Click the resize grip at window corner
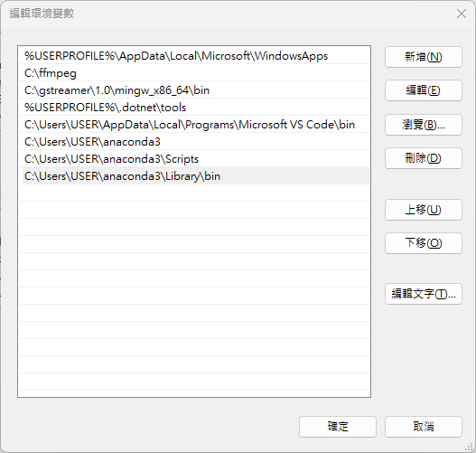The image size is (476, 453). coord(470,447)
